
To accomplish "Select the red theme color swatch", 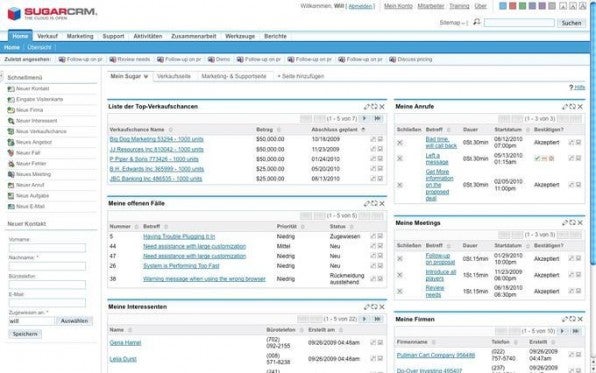I will 512,6.
